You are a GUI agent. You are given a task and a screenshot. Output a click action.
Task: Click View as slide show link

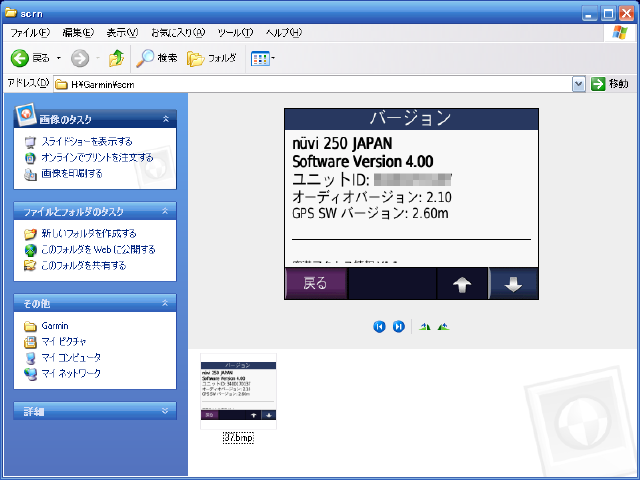tap(87, 142)
